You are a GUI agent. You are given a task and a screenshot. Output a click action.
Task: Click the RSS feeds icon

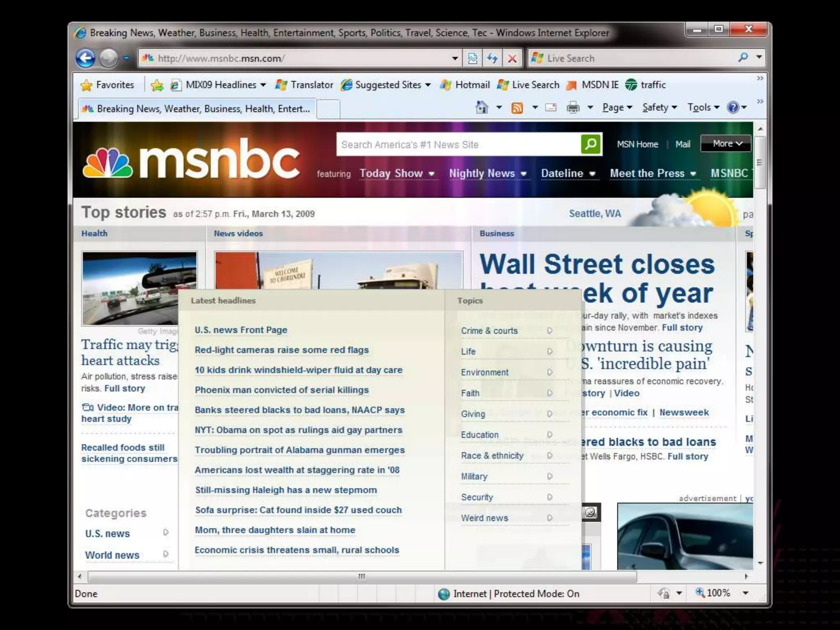[517, 108]
